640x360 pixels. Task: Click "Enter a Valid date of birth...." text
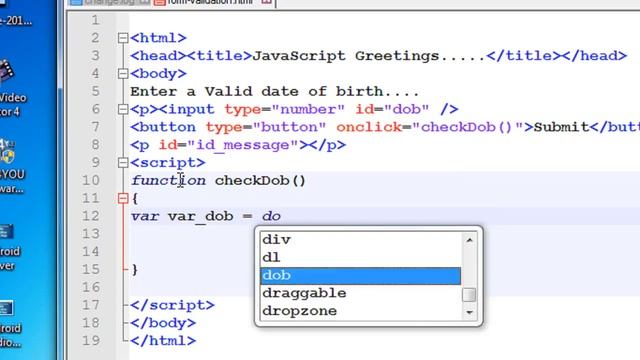click(x=274, y=91)
